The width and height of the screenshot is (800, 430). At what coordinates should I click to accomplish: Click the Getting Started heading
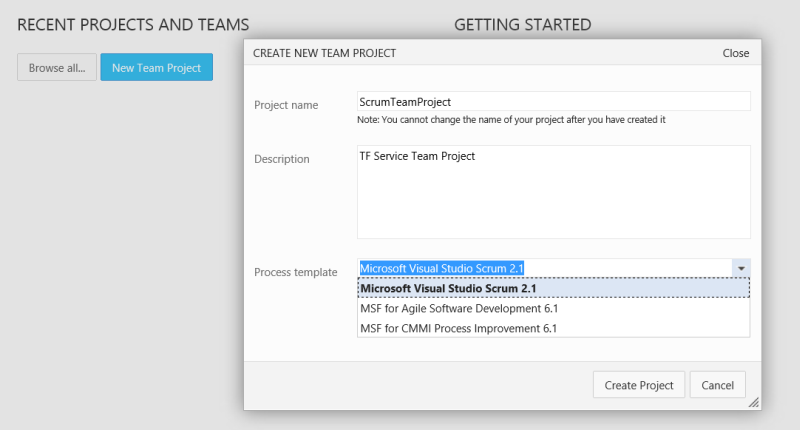click(x=522, y=24)
